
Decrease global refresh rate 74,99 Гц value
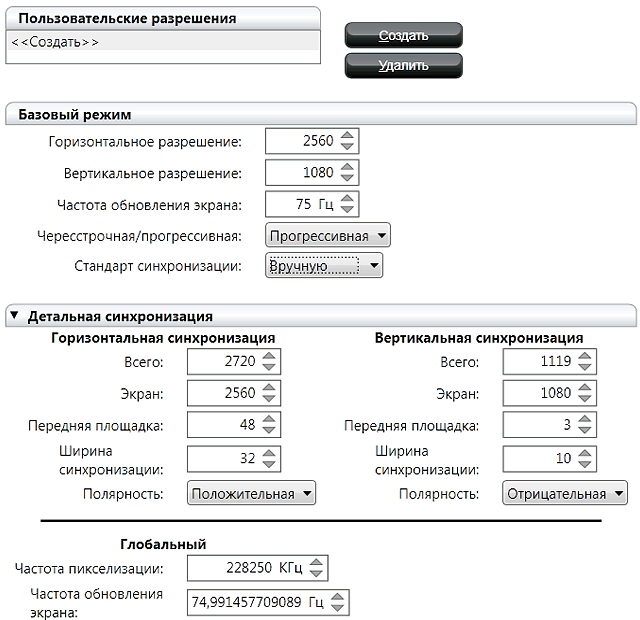(339, 608)
